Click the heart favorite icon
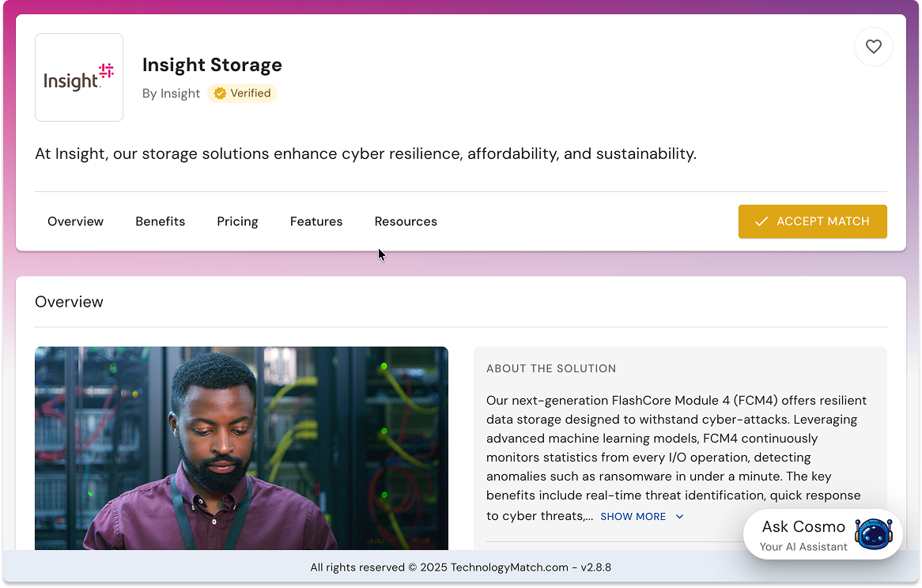 [x=873, y=47]
